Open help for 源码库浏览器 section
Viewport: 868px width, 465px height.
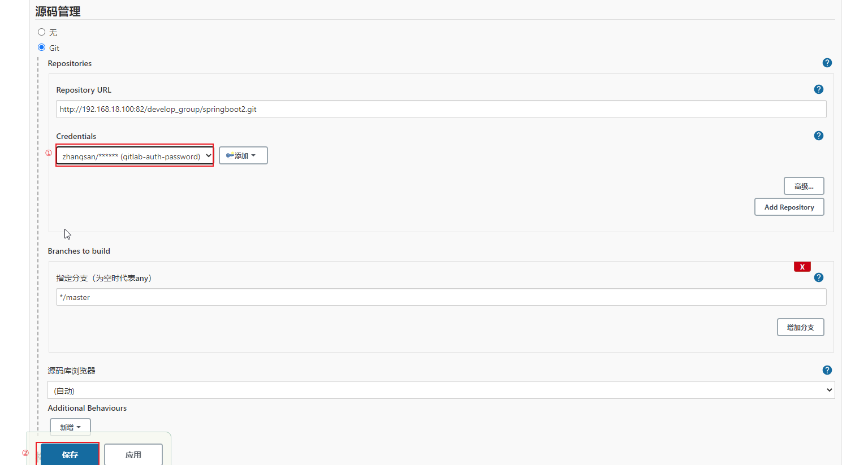[x=827, y=370]
